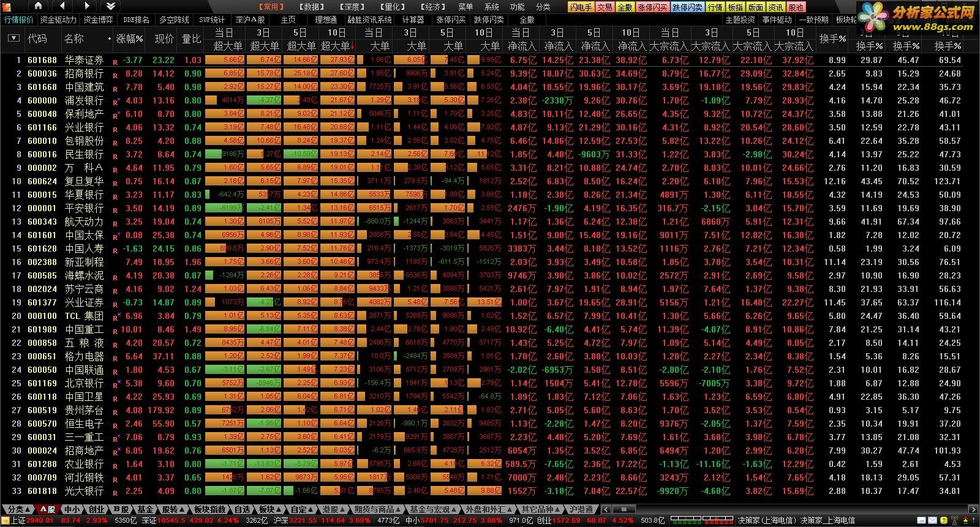Expand the 自定▲ bottom tab
This screenshot has height=527, width=980.
(x=302, y=509)
